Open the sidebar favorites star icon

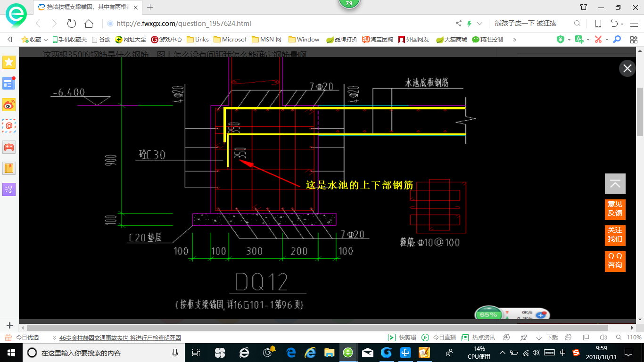pyautogui.click(x=9, y=62)
